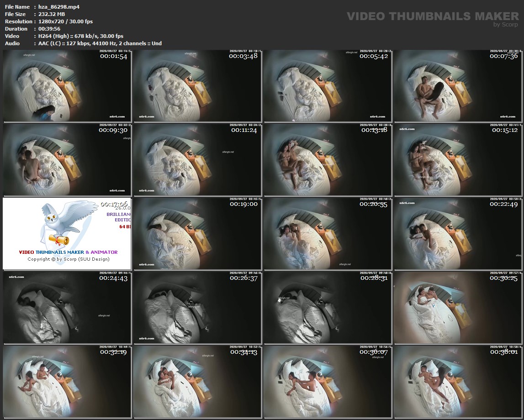The image size is (524, 420).
Task: Click the 'Copyright © by Scorp (SUU Design)' text
Action: point(69,259)
